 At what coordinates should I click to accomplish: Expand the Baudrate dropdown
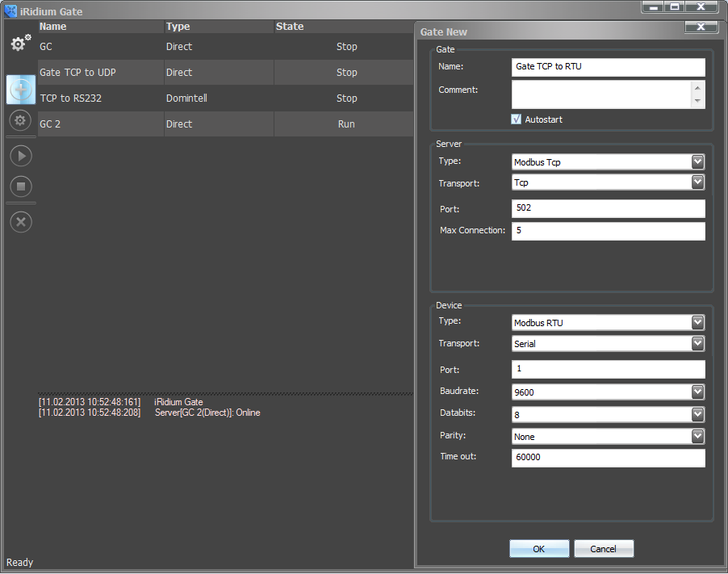click(697, 392)
